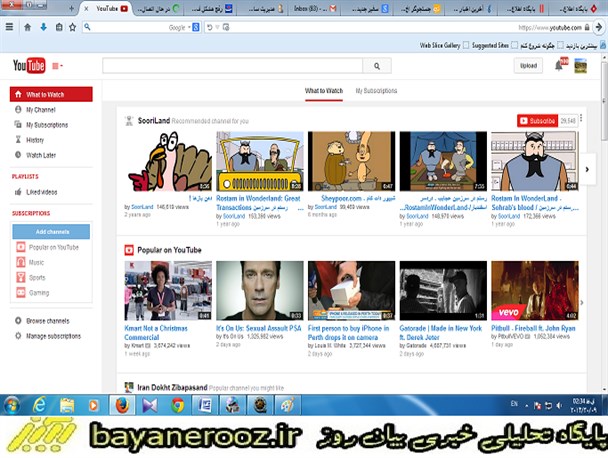Show bookmarks list icon in toolbar

click(x=59, y=27)
